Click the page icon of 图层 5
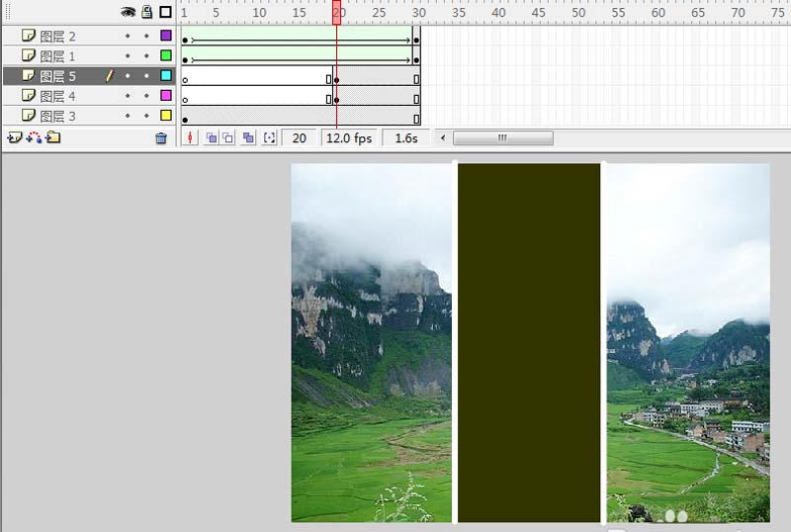Viewport: 791px width, 532px height. pos(29,75)
